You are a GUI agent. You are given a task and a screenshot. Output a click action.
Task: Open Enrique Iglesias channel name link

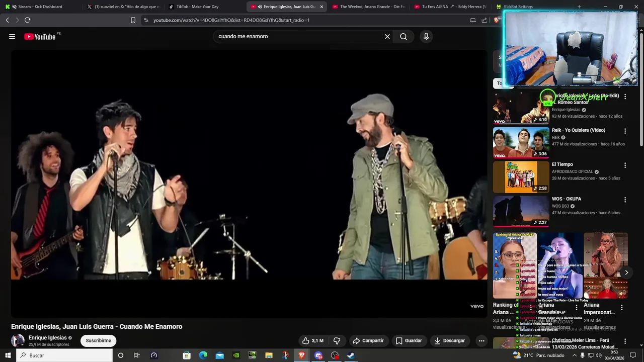pyautogui.click(x=47, y=338)
